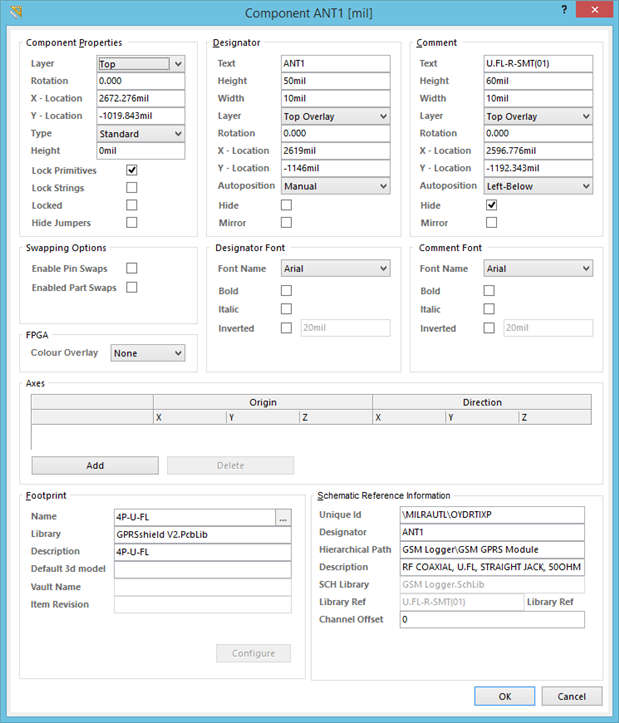This screenshot has height=723, width=619.
Task: Click the Designator Text input field
Action: coord(335,64)
